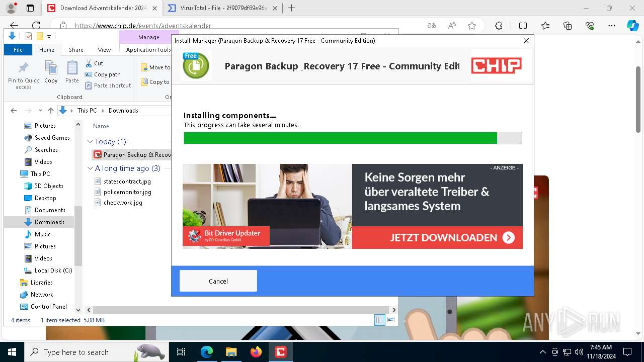This screenshot has width=644, height=362.
Task: Switch to the Share ribbon tab
Action: click(x=76, y=50)
